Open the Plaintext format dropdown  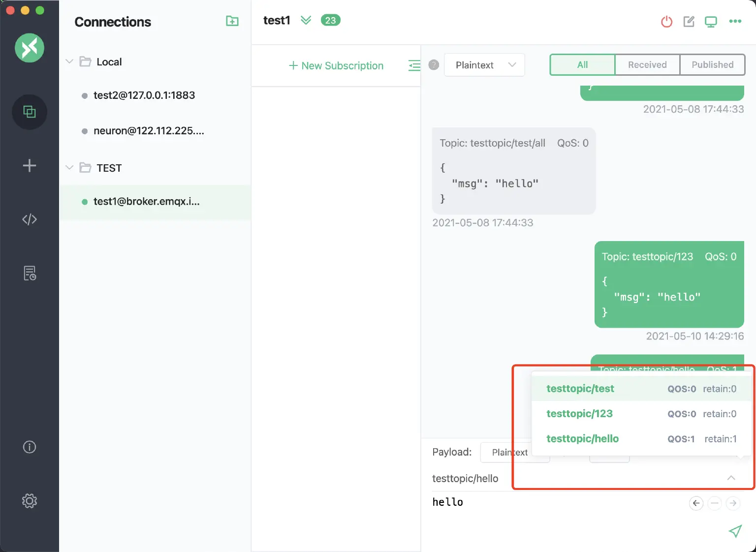tap(484, 65)
